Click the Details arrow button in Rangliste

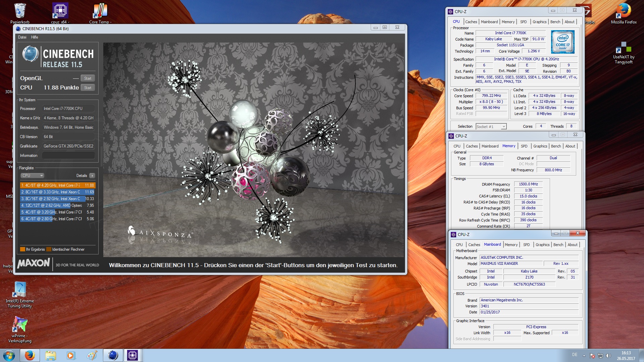pos(92,176)
